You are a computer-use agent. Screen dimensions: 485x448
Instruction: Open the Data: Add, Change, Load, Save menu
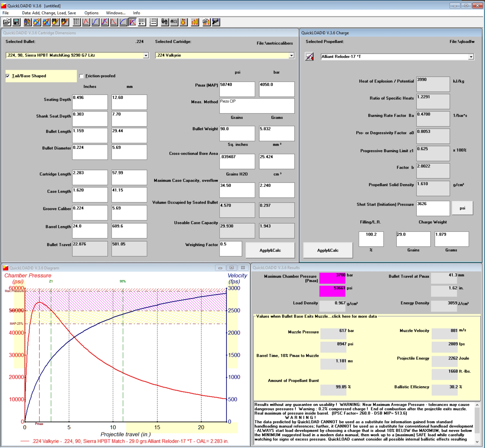coord(49,13)
